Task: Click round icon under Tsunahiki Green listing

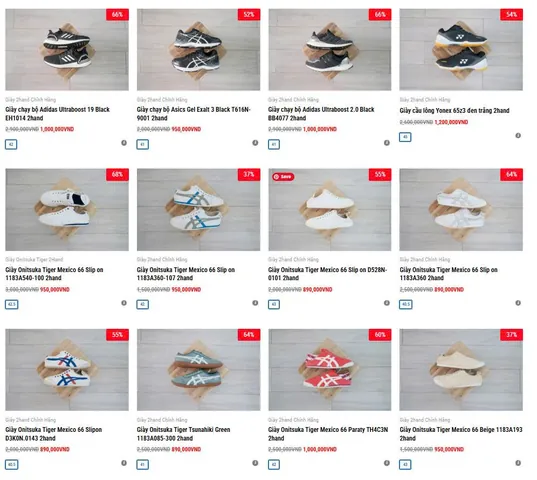Action: [x=255, y=463]
